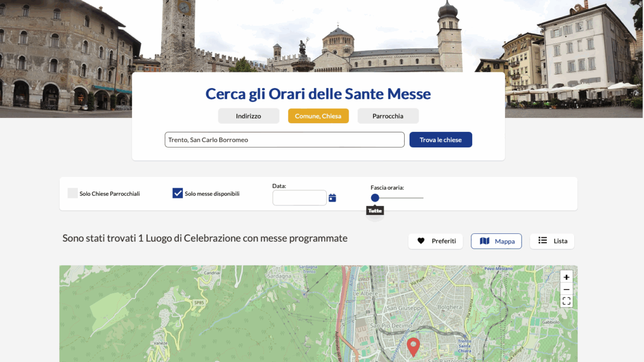
Task: Zoom in on the map with the plus icon
Action: pyautogui.click(x=566, y=277)
